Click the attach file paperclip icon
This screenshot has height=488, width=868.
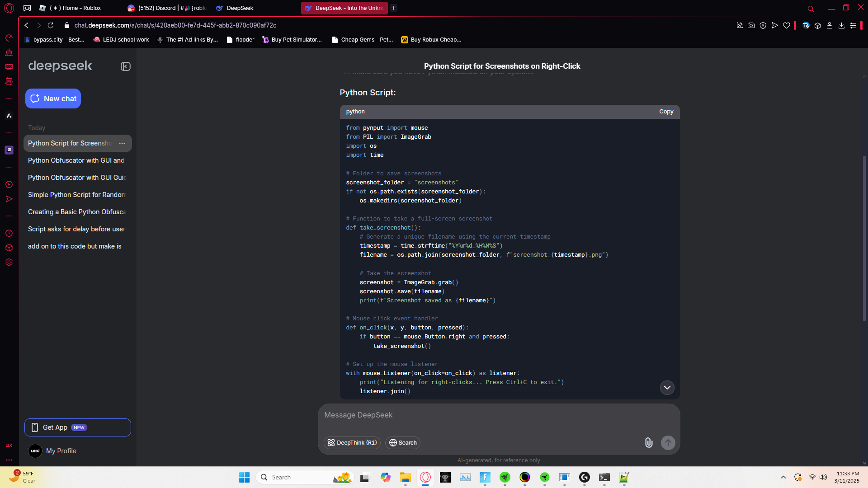(648, 442)
